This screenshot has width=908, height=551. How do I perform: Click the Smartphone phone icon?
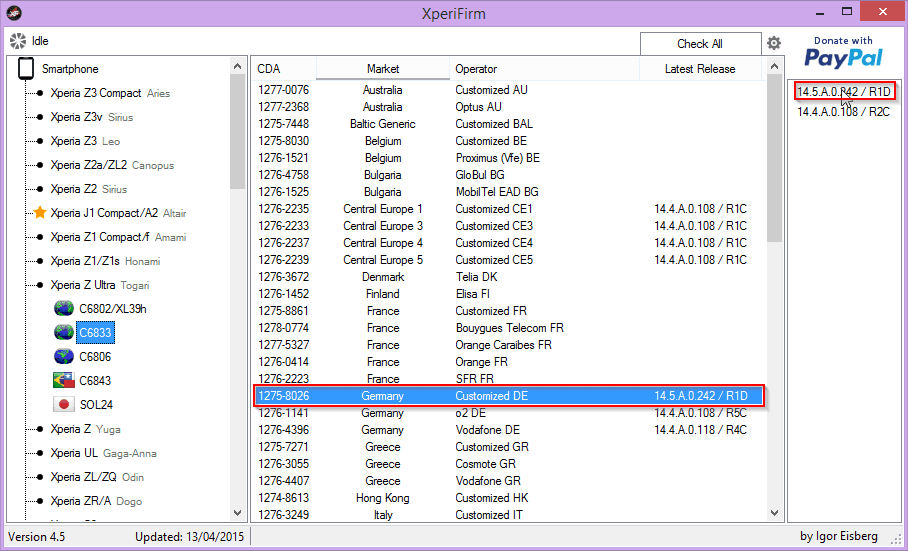coord(25,68)
